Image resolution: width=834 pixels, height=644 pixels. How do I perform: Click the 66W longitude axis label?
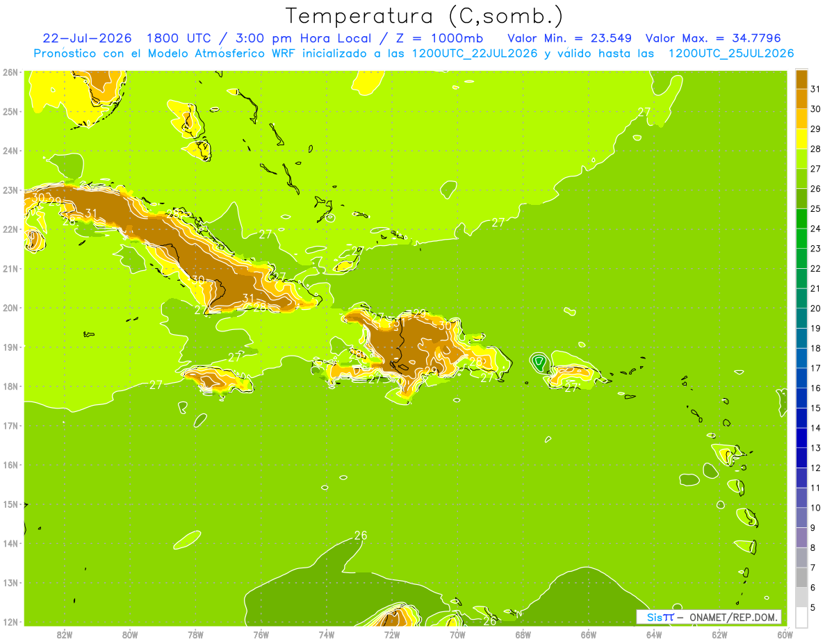click(588, 634)
